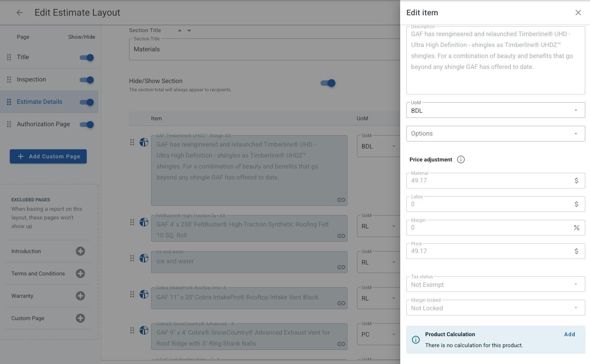Viewport: 590px width, 364px height.
Task: Move section up with the up arrow
Action: [180, 30]
